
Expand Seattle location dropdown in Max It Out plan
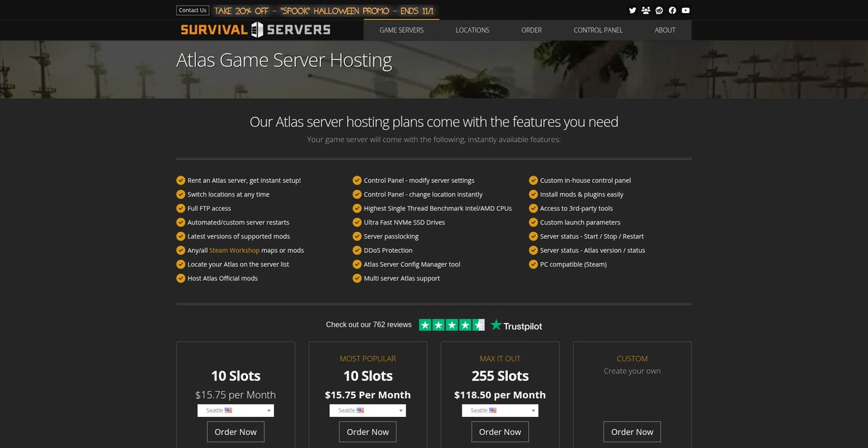click(x=500, y=410)
